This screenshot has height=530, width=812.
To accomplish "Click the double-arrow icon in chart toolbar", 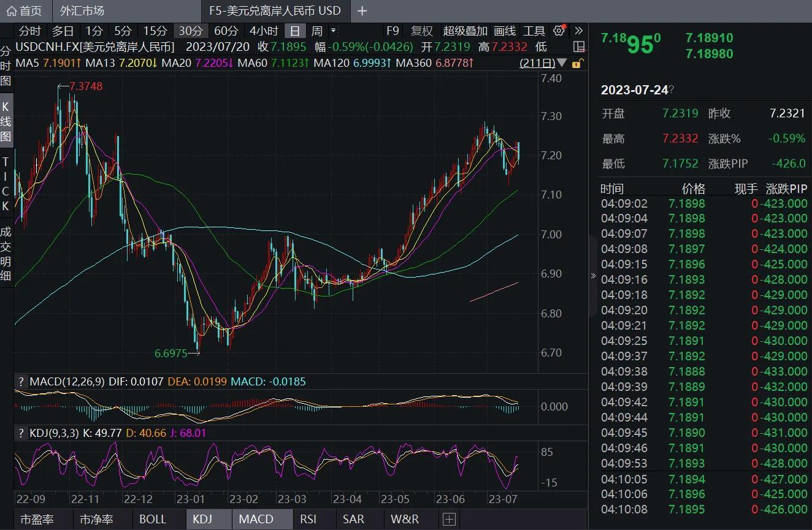I will point(578,31).
